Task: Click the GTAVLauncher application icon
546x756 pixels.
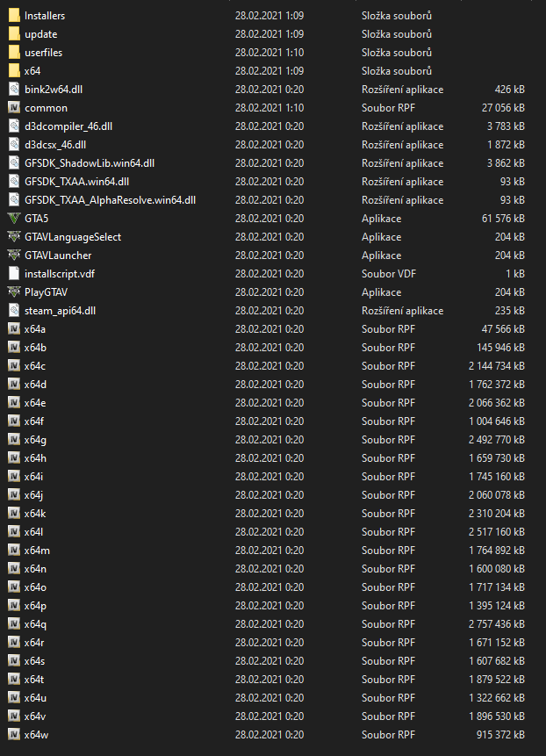Action: click(13, 256)
